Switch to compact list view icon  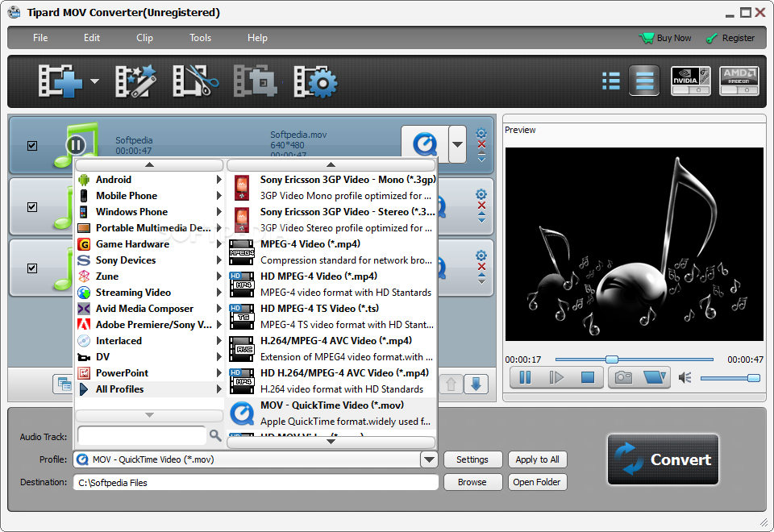point(644,81)
